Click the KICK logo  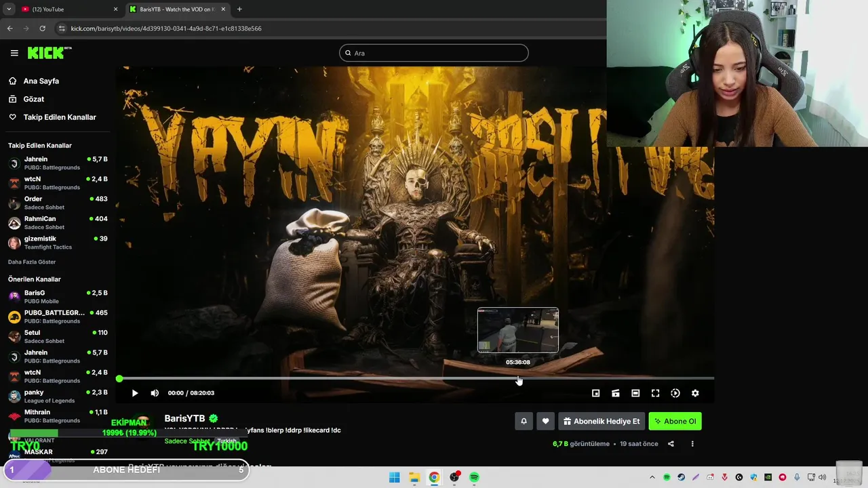click(x=49, y=53)
